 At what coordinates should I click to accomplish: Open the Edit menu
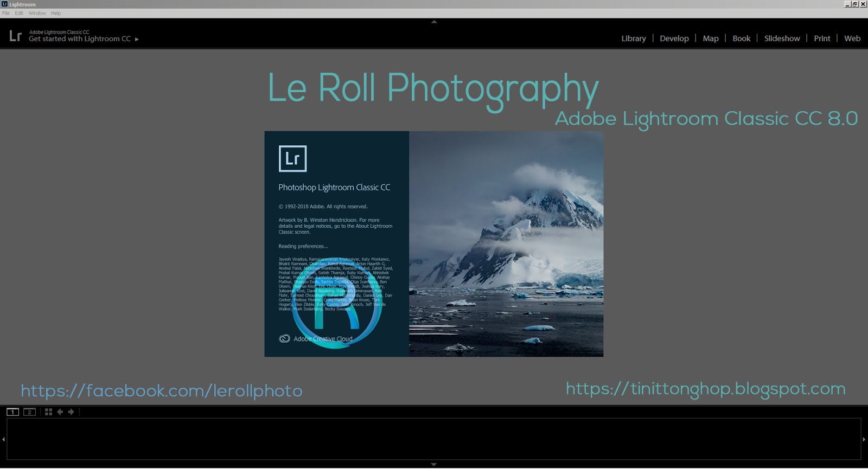(x=19, y=13)
